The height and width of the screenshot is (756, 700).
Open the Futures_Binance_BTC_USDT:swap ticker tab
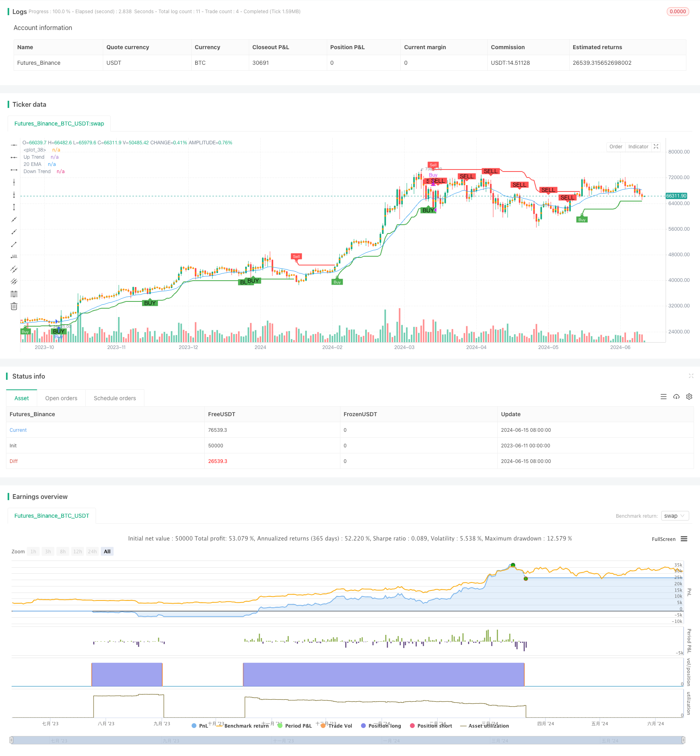tap(59, 124)
